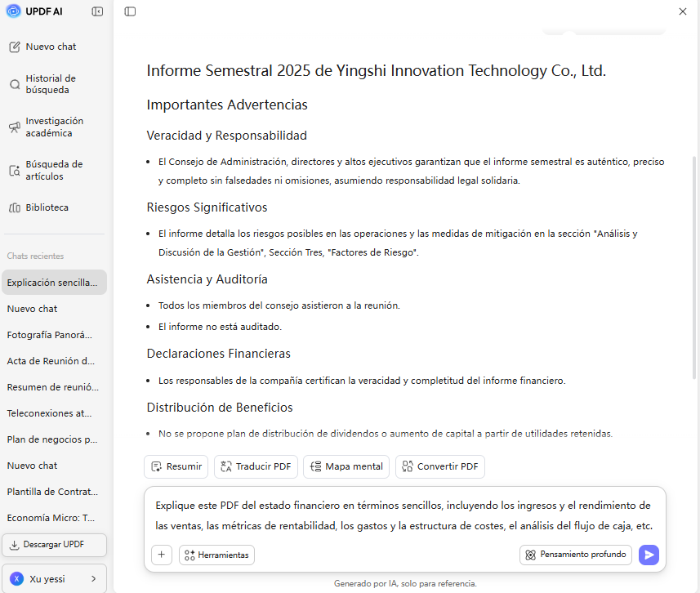
Task: Click the translate icon in Traducir PDF
Action: click(x=226, y=466)
